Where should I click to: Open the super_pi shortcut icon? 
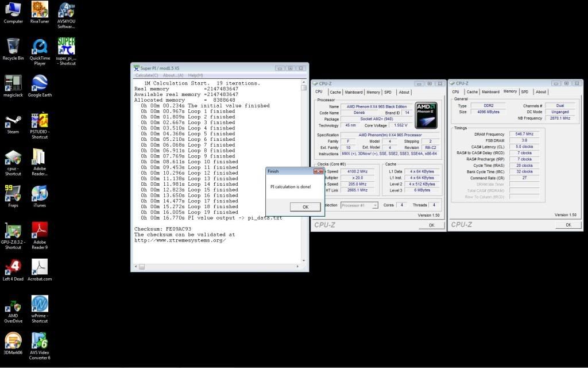66,52
